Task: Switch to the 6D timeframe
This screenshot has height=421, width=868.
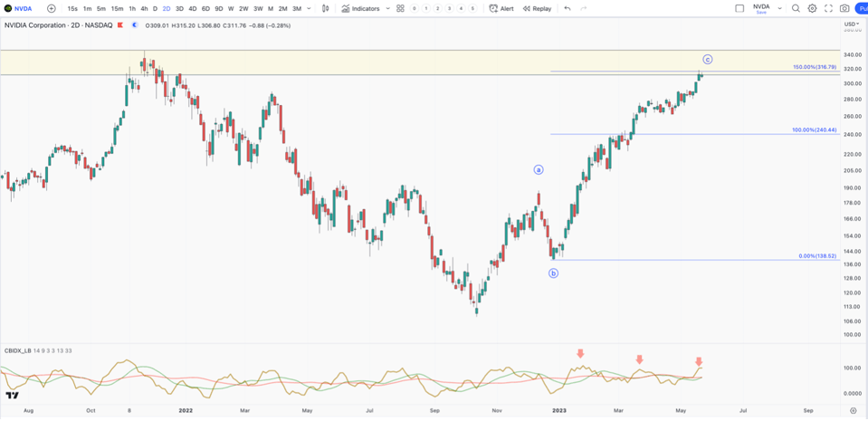Action: click(x=205, y=9)
